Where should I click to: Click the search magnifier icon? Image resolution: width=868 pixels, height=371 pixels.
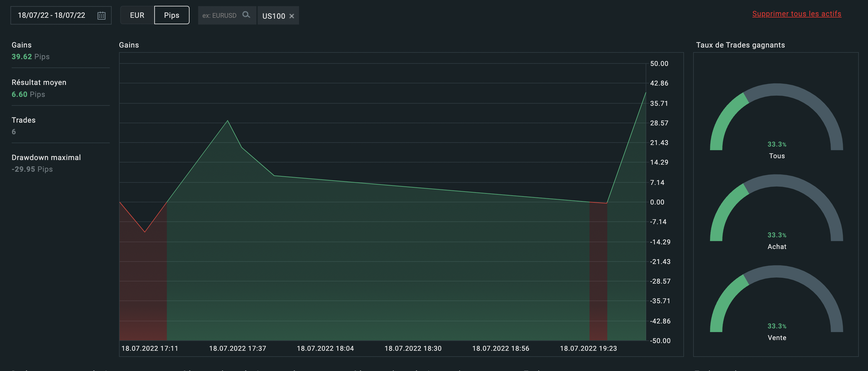pos(246,15)
